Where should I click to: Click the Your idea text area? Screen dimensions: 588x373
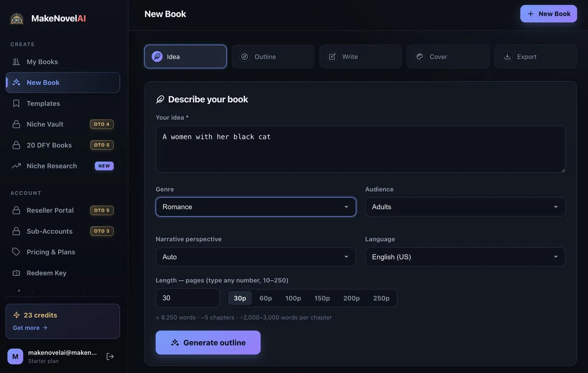(360, 149)
